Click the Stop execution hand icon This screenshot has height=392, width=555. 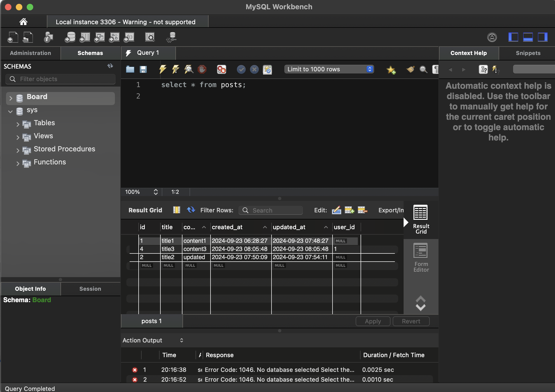(x=202, y=69)
